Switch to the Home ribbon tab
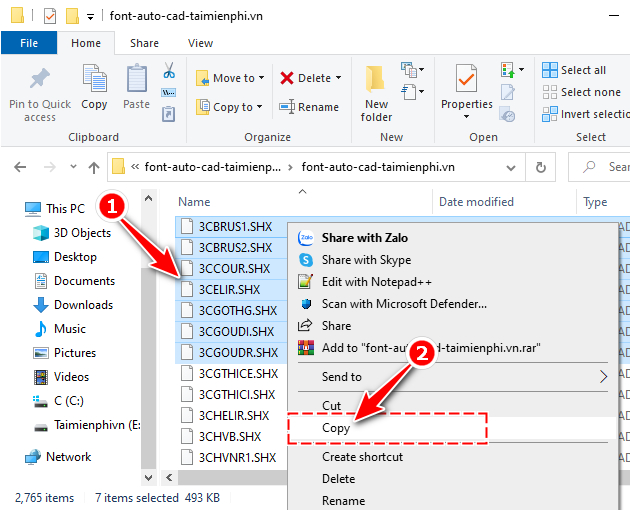 (86, 43)
